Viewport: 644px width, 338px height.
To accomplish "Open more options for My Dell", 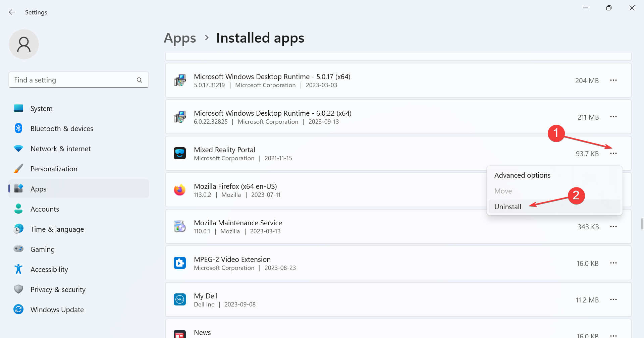I will (x=613, y=299).
